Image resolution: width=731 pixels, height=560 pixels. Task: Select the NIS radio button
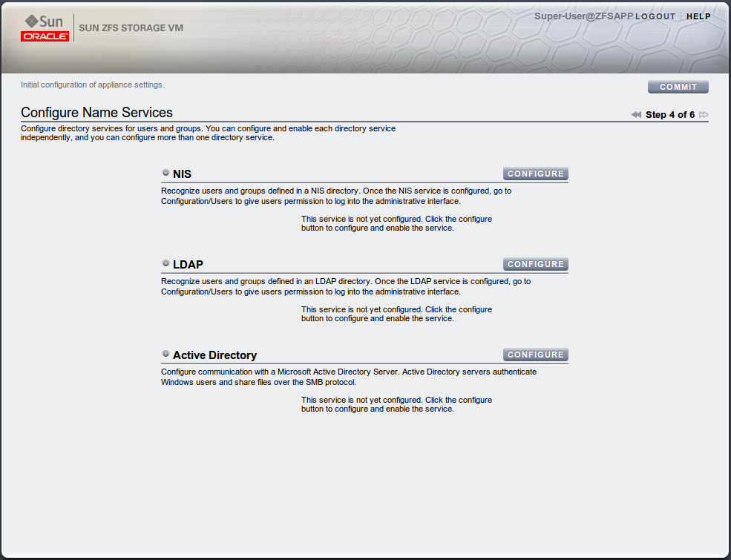[x=165, y=172]
